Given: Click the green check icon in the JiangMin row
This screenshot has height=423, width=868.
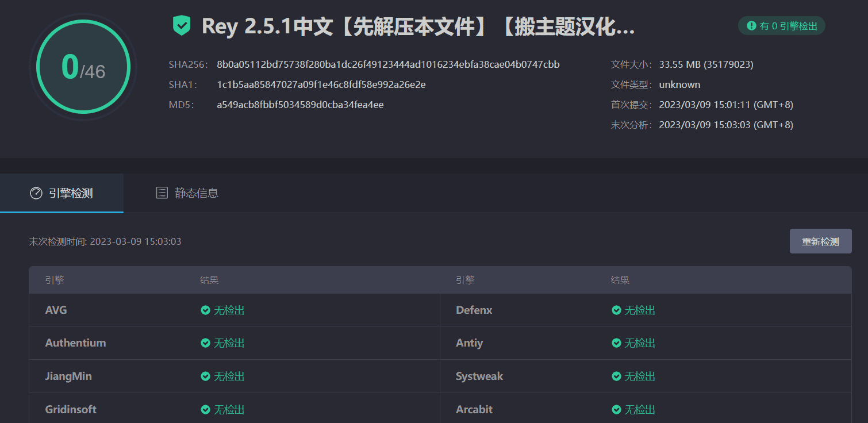Looking at the screenshot, I should click(x=205, y=376).
